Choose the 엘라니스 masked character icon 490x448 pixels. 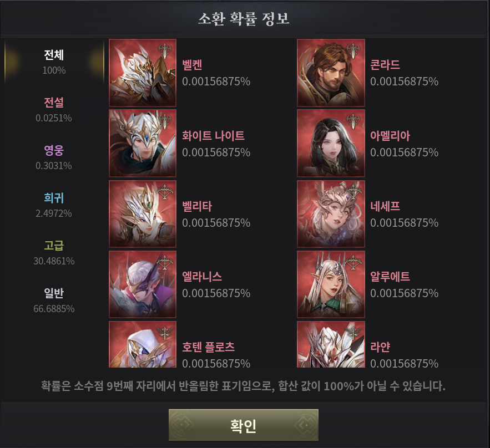143,284
